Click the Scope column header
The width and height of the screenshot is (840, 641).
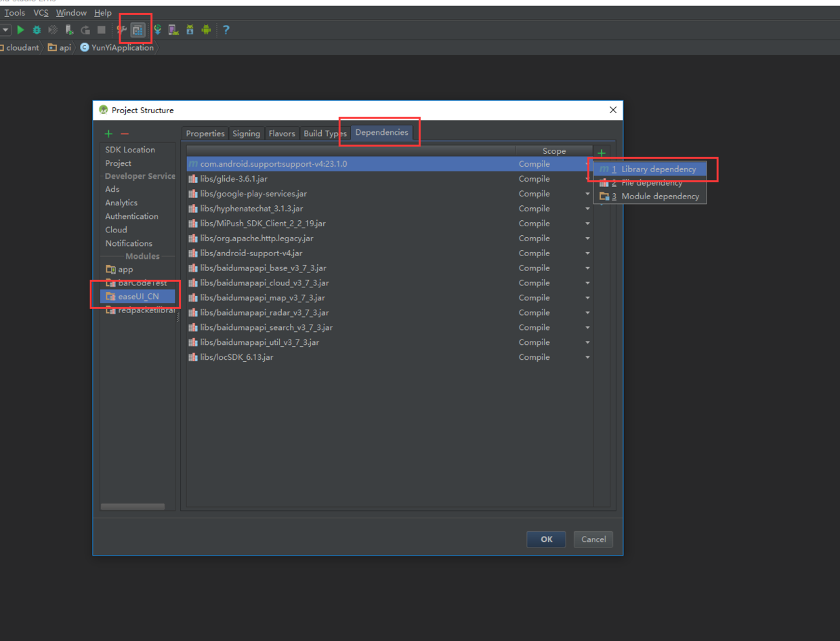click(x=554, y=151)
